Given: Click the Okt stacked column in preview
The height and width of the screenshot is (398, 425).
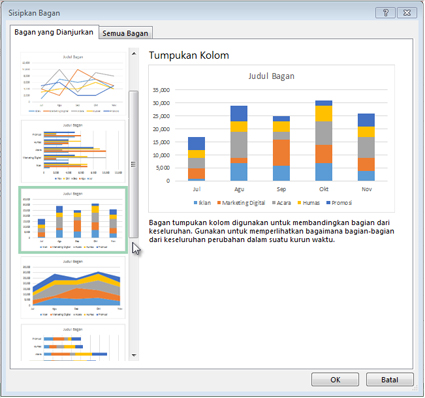Looking at the screenshot, I should click(x=324, y=141).
